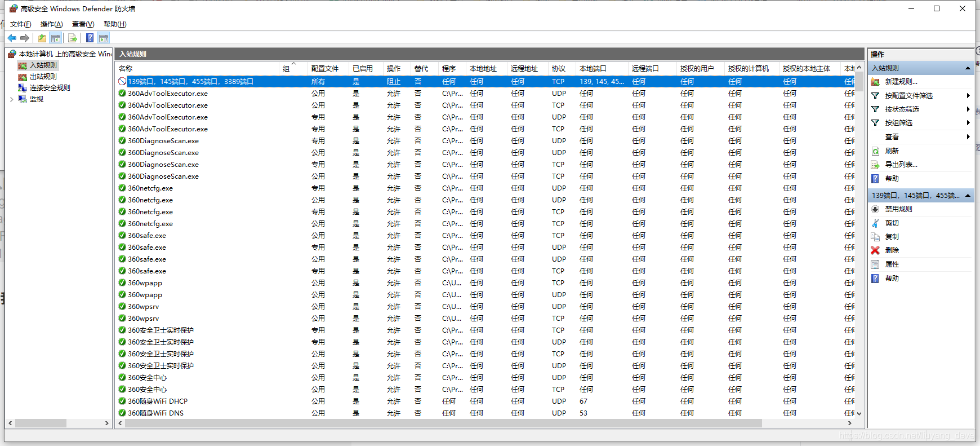
Task: Click 新建规则... action link
Action: click(901, 82)
